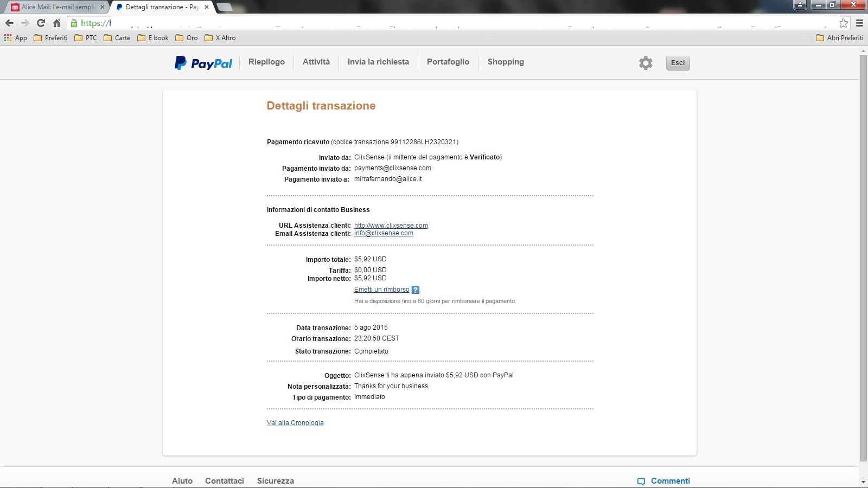Open a new browser tab

click(x=224, y=7)
